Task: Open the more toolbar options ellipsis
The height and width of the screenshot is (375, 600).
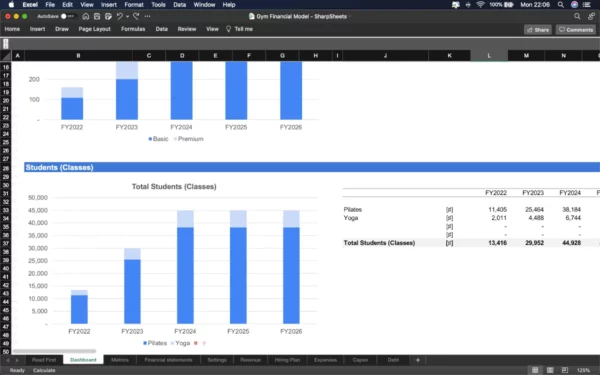Action: (148, 16)
